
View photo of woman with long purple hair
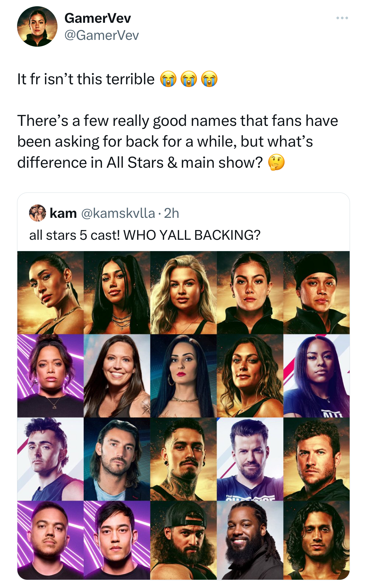(316, 376)
